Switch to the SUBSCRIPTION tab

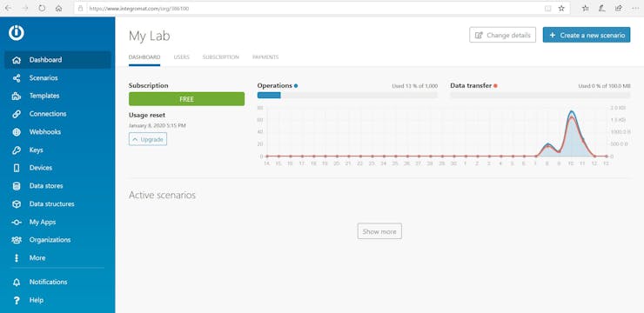(x=220, y=57)
